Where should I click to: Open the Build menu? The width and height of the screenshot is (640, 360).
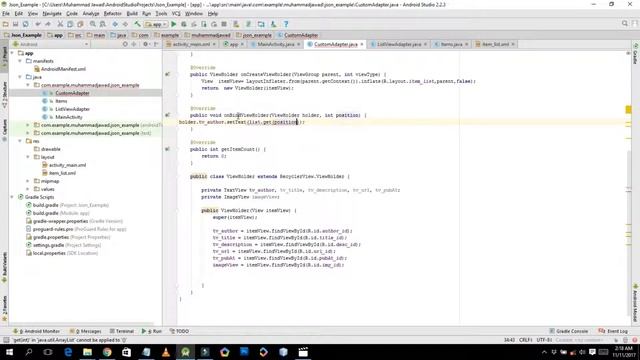pyautogui.click(x=132, y=13)
